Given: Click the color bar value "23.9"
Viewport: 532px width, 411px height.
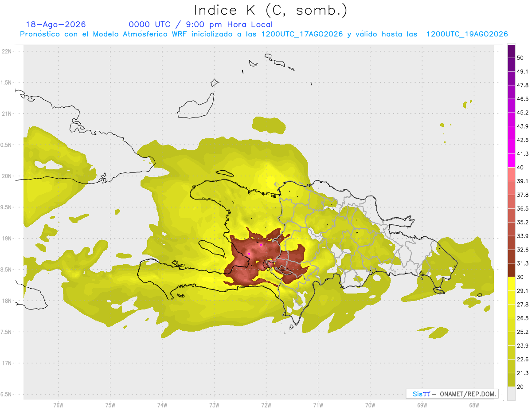Looking at the screenshot, I should pyautogui.click(x=522, y=346).
